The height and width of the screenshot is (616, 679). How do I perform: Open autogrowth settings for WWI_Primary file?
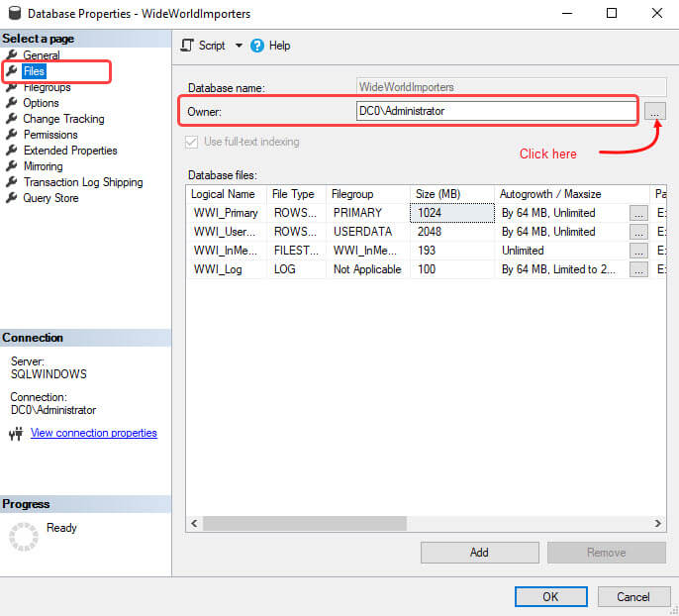click(638, 213)
